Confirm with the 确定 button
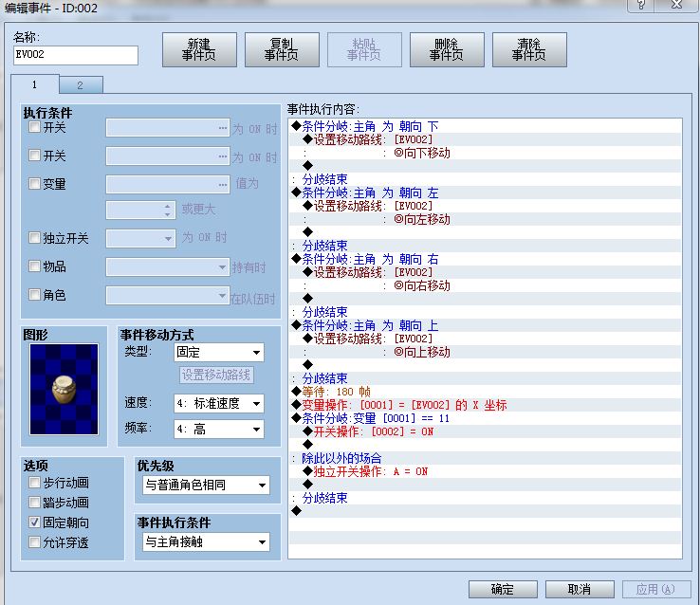The width and height of the screenshot is (700, 605). [x=503, y=590]
